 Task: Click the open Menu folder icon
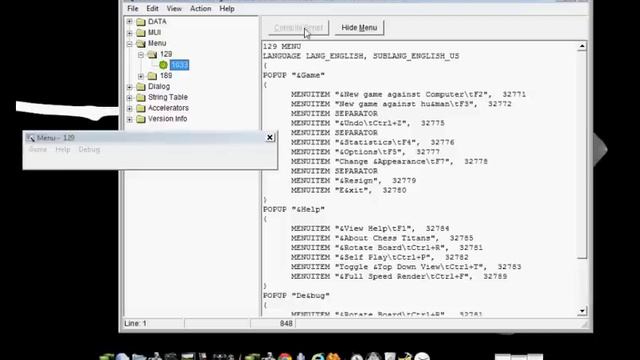(141, 43)
